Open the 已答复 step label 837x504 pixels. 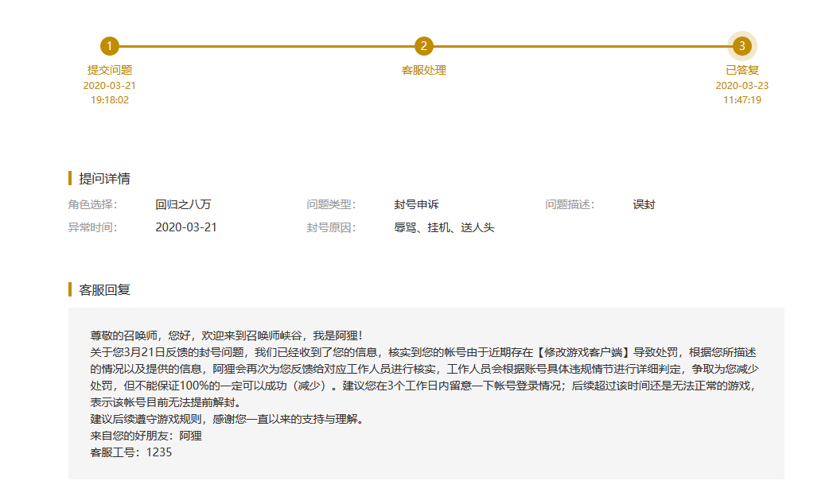[742, 70]
